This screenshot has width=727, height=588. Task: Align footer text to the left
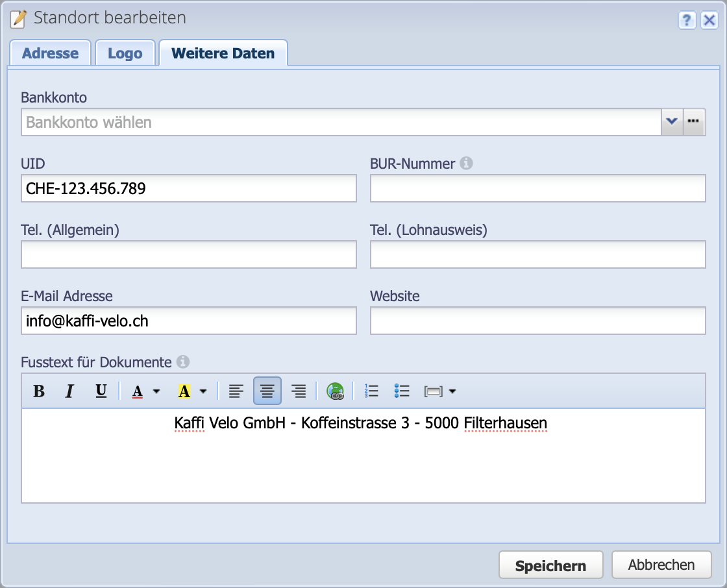[236, 391]
